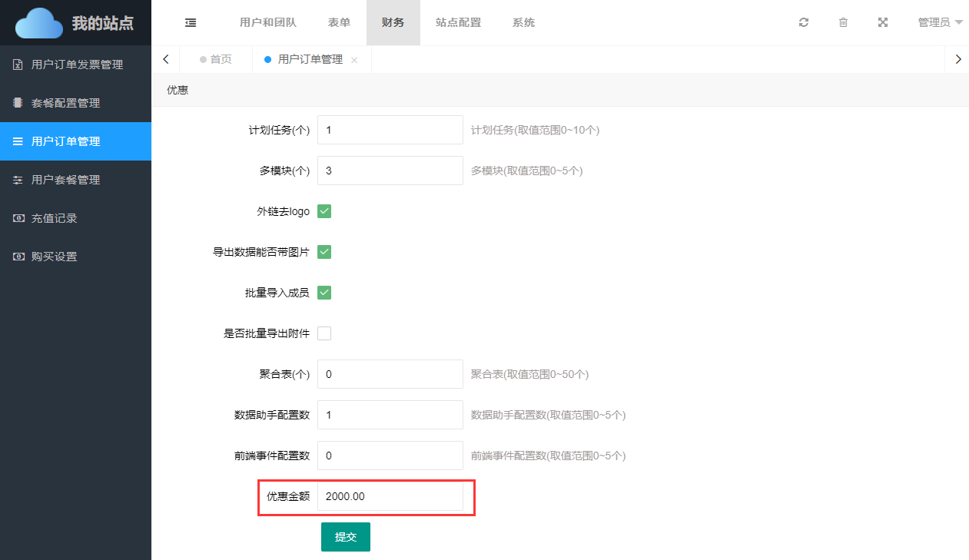Click the cloud logo of 我的站点
This screenshot has width=969, height=560.
[38, 23]
